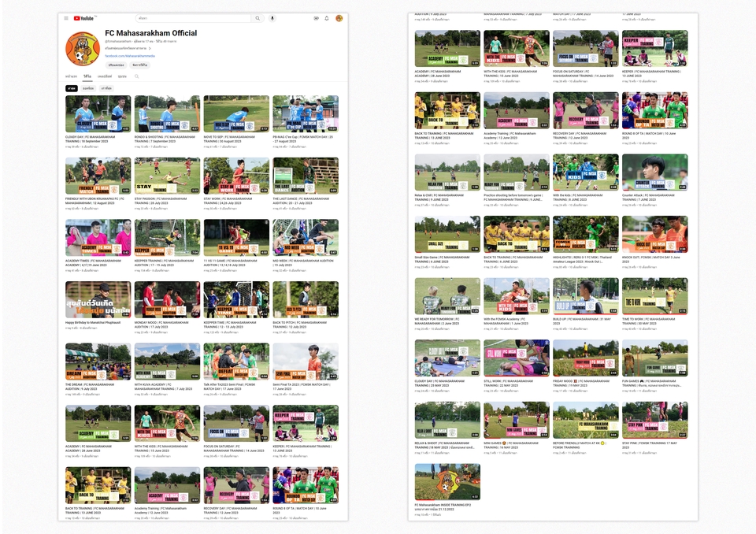Image resolution: width=756 pixels, height=534 pixels.
Task: Open MINI GAMES 16 May thumbnail
Action: pos(517,420)
